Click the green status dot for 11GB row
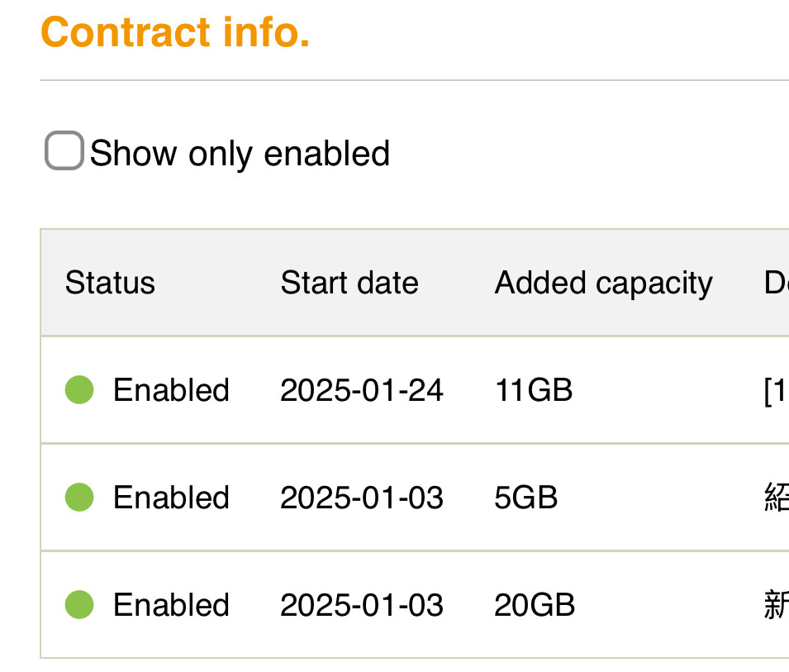This screenshot has height=672, width=789. tap(79, 389)
